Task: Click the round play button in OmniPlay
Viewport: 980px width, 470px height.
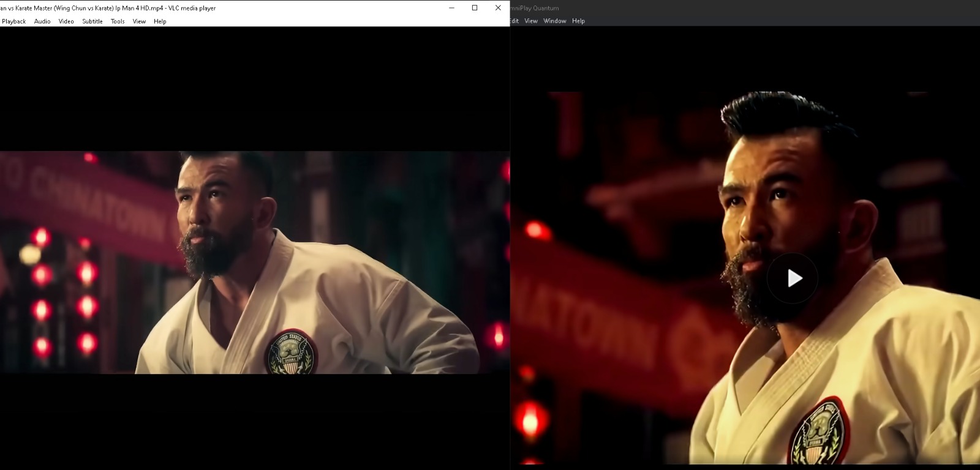Action: click(x=793, y=278)
